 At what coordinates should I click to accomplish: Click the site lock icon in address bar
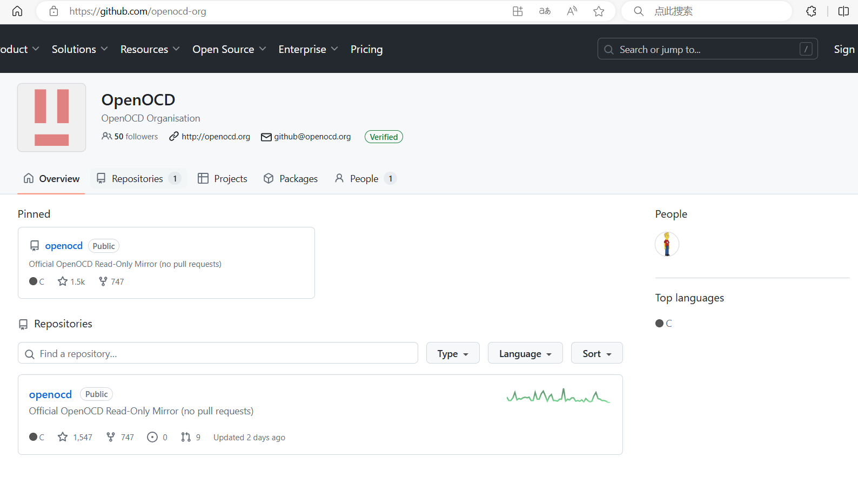[x=53, y=11]
